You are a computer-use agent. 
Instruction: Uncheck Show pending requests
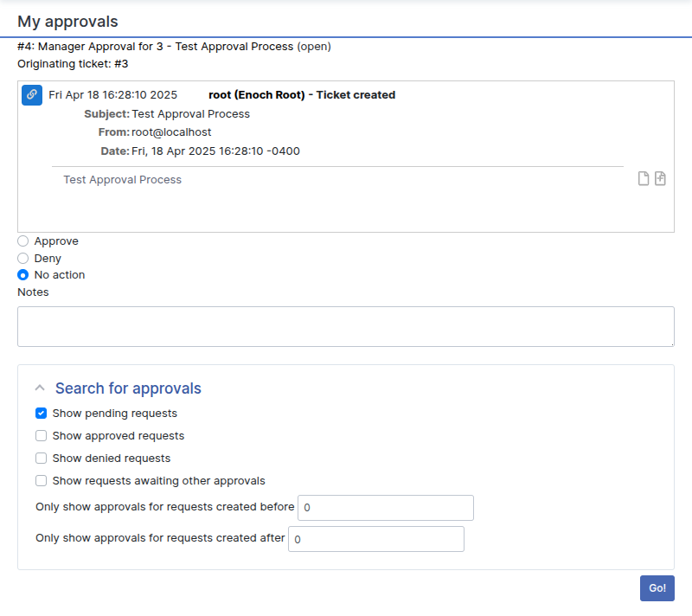(x=41, y=413)
